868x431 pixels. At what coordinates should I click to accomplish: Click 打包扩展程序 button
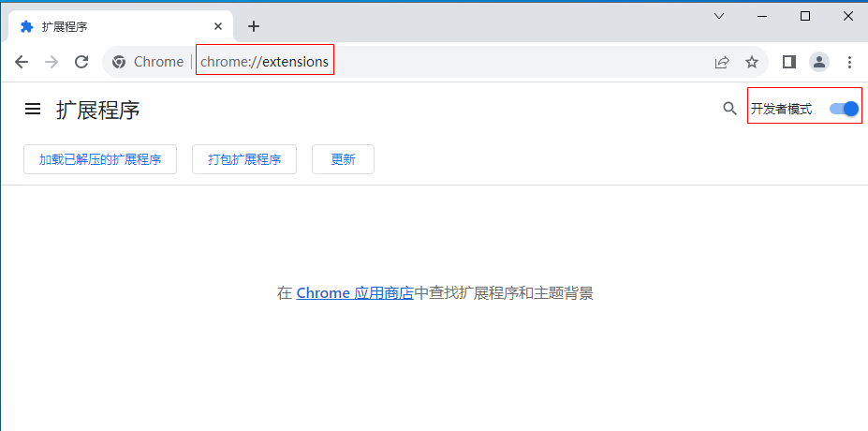coord(244,159)
